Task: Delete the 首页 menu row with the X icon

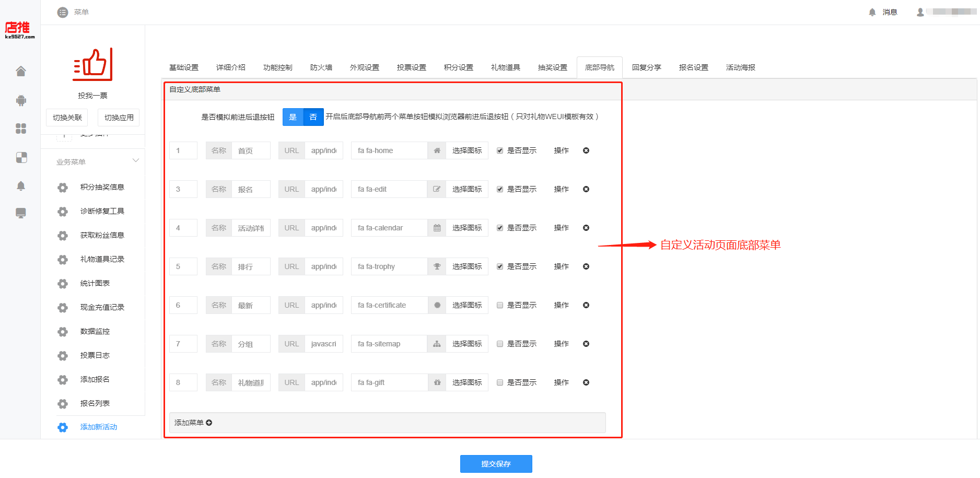Action: (586, 150)
